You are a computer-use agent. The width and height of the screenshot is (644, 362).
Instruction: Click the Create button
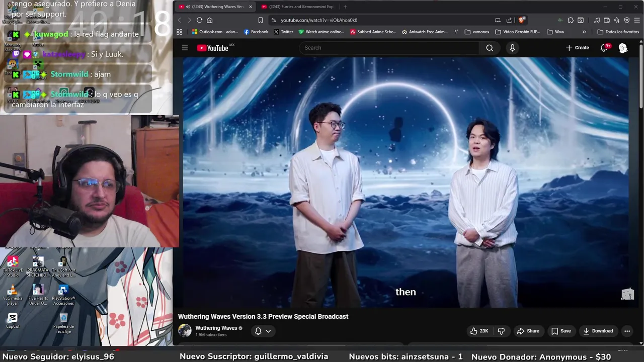pyautogui.click(x=577, y=48)
